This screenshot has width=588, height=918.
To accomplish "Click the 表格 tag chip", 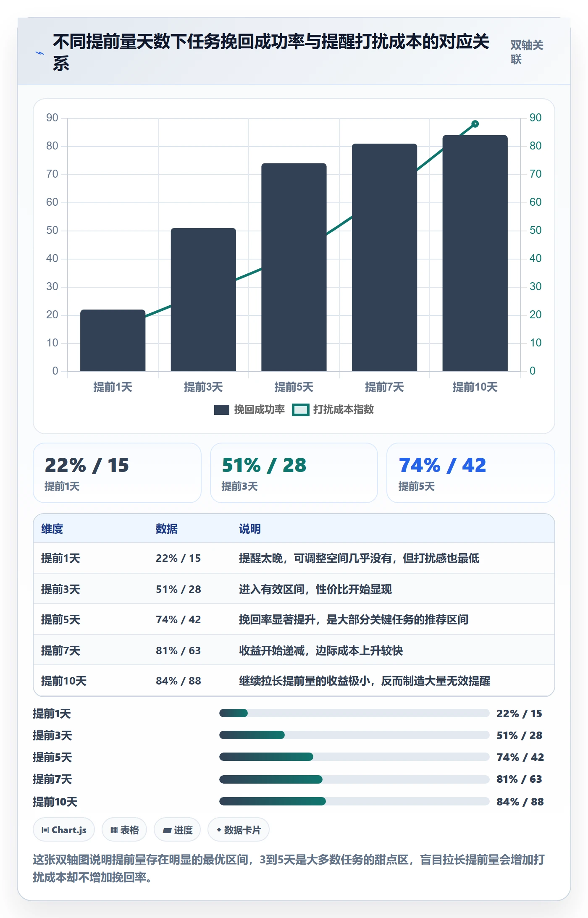I will click(x=124, y=830).
